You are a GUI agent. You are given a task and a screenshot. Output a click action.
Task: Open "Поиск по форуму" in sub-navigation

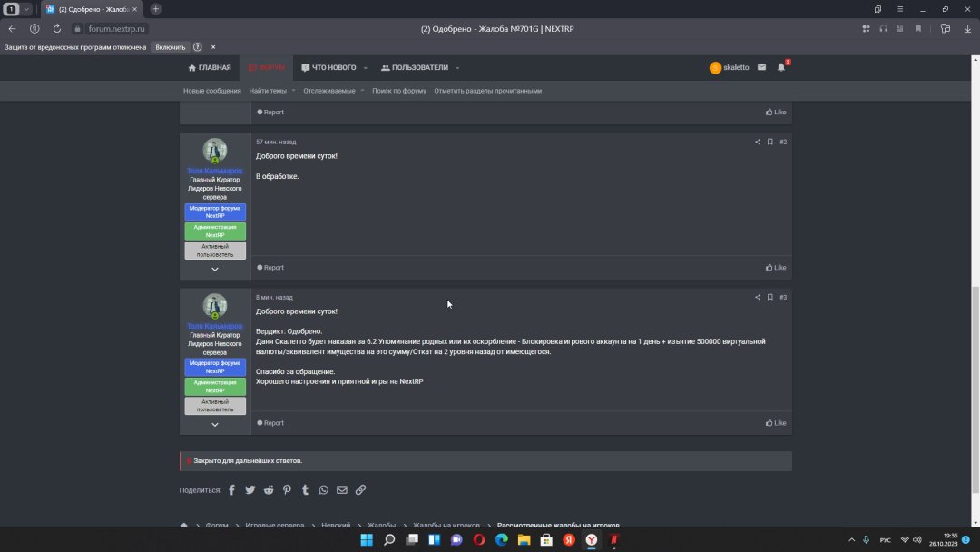398,91
